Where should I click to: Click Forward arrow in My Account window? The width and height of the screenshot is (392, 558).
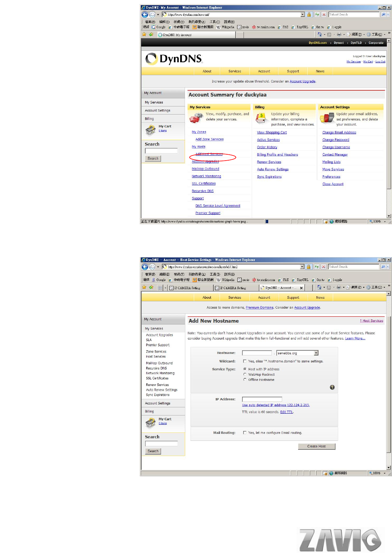pos(152,15)
